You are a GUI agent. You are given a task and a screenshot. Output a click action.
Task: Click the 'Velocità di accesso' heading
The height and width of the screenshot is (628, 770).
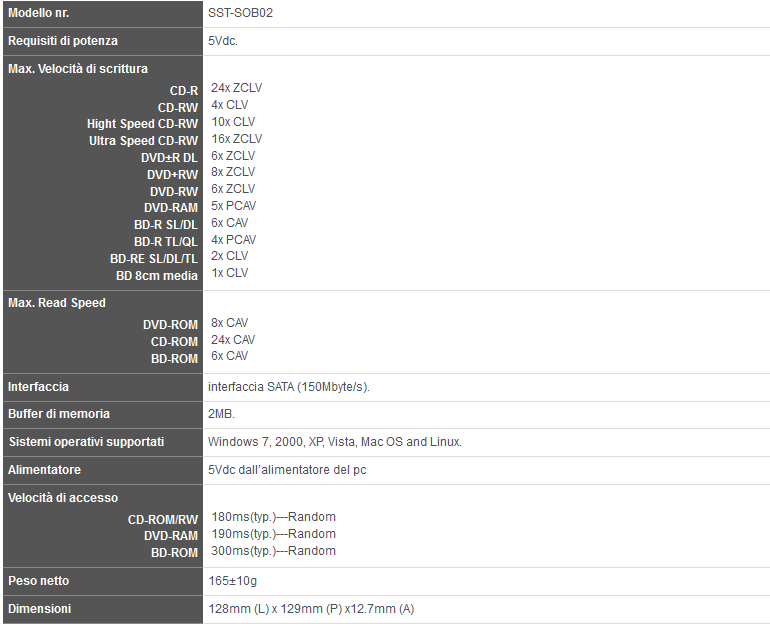point(63,498)
